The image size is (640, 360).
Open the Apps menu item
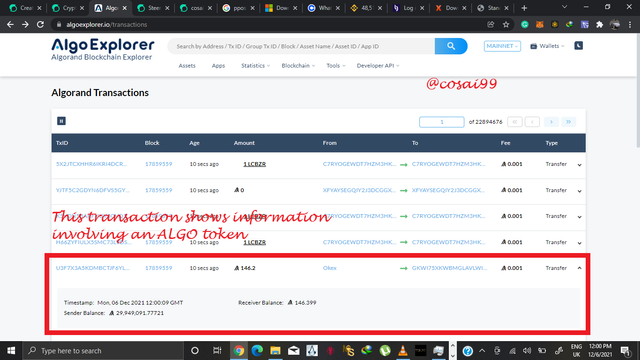point(218,65)
